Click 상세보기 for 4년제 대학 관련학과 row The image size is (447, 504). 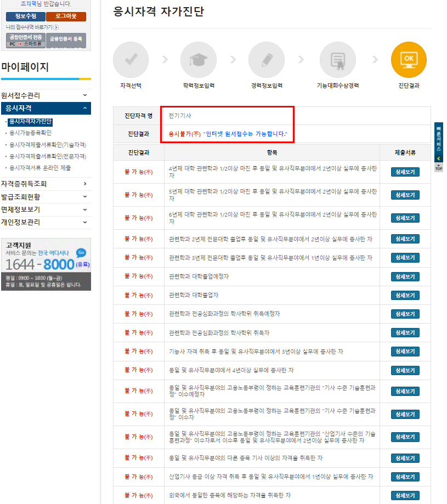405,172
